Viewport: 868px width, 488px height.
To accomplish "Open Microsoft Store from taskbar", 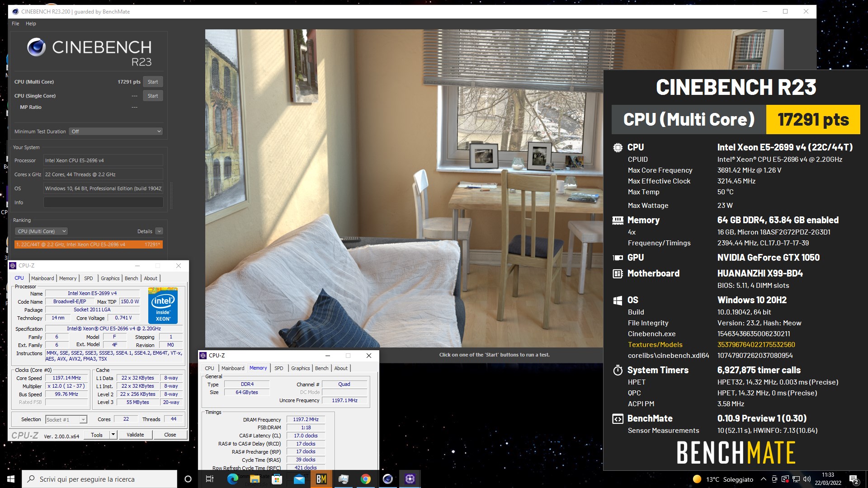I will (x=277, y=479).
